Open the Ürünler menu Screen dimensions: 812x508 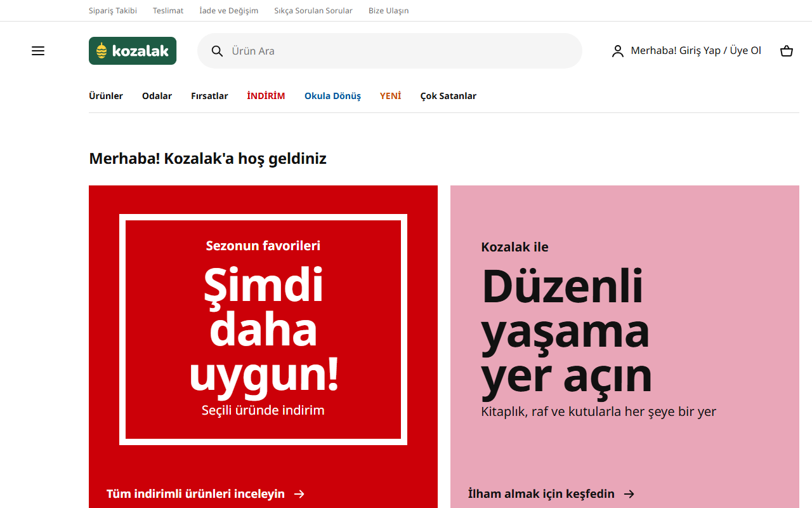(106, 96)
